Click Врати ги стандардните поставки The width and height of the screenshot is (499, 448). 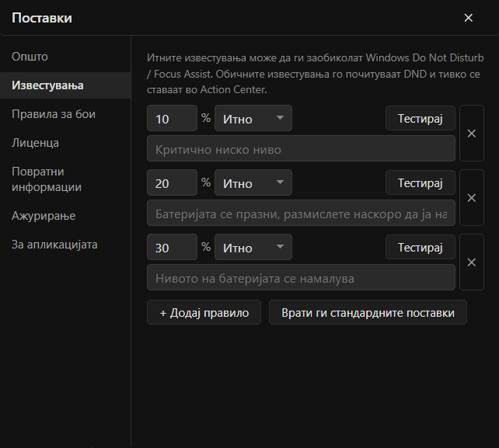(368, 313)
